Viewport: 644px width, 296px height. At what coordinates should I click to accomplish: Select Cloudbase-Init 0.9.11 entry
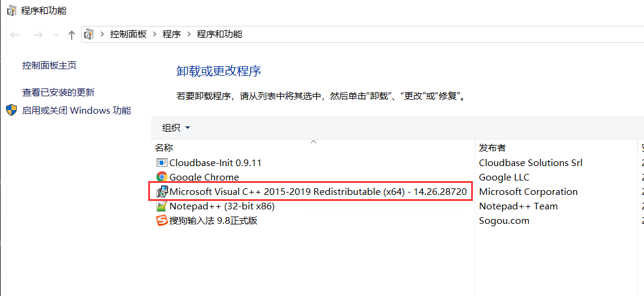click(215, 163)
